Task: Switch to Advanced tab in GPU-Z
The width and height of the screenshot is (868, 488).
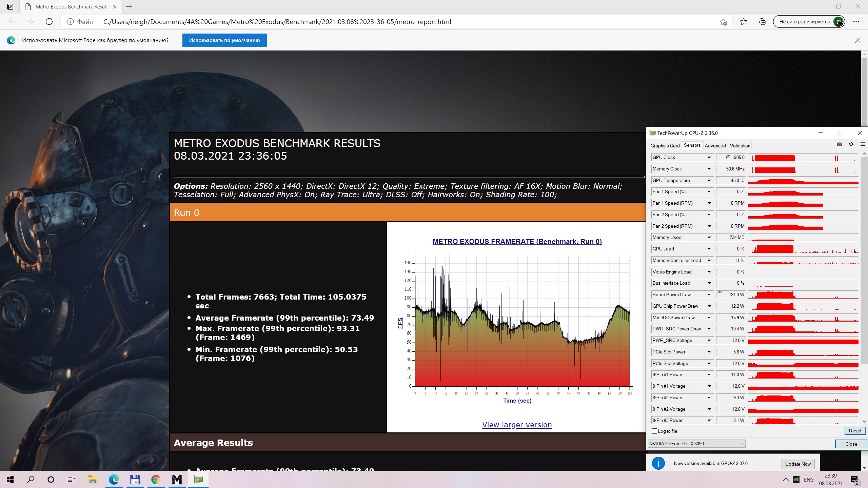Action: click(x=715, y=146)
